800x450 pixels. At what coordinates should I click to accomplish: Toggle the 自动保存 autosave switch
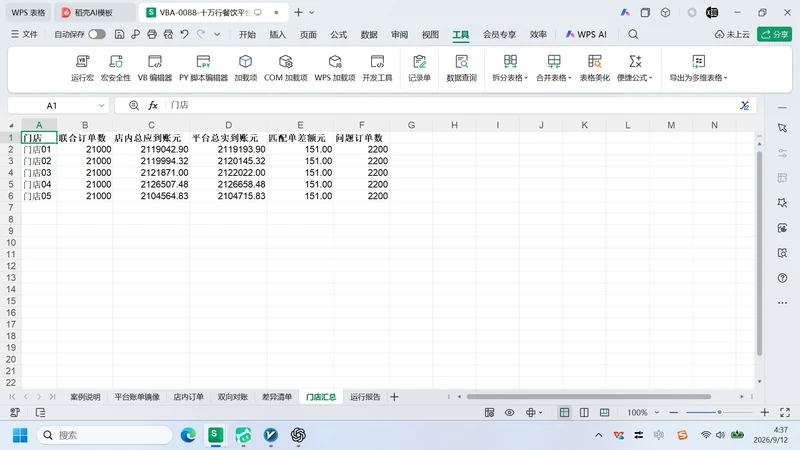[x=97, y=34]
